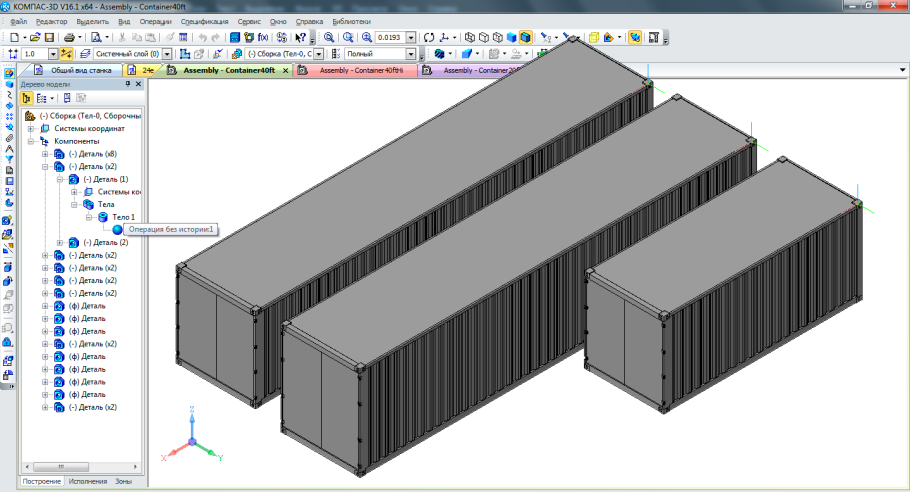Toggle highlighted button next to step field
The height and width of the screenshot is (492, 910).
67,54
